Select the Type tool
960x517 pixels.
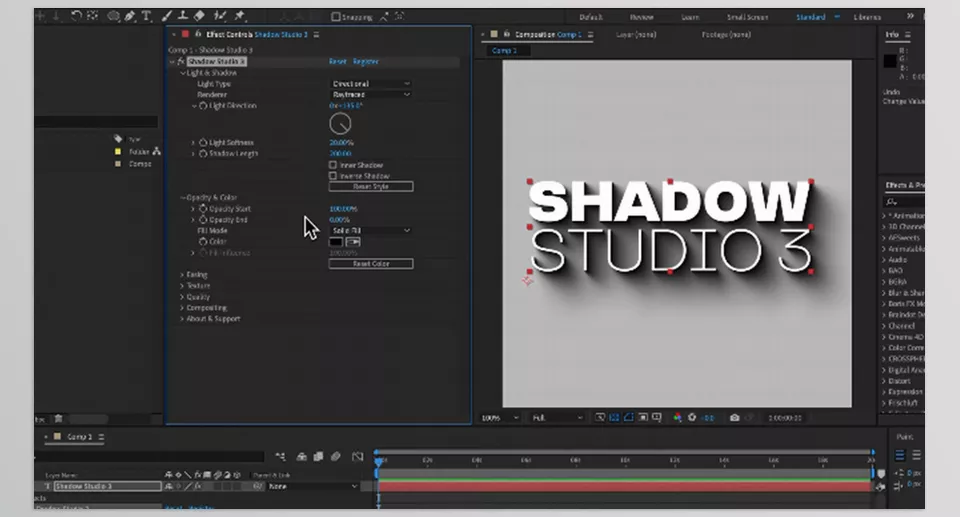(x=146, y=17)
